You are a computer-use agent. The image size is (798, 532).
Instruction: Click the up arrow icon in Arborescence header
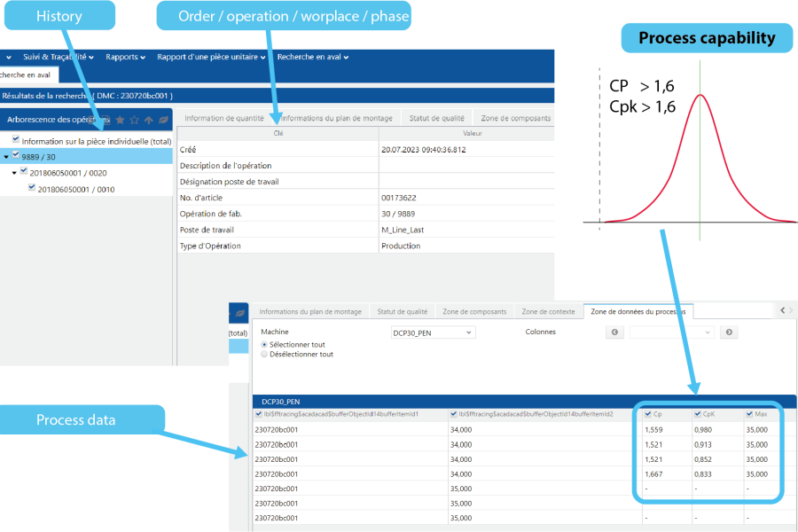tap(149, 120)
